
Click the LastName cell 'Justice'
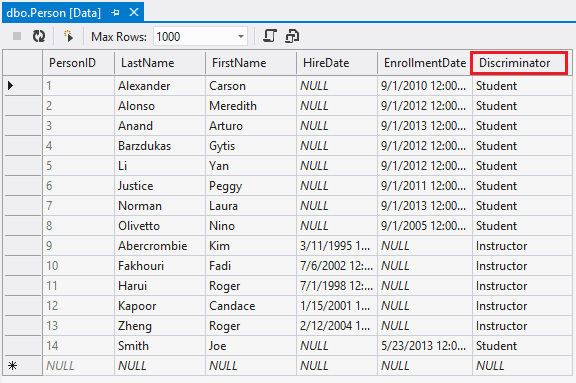160,186
